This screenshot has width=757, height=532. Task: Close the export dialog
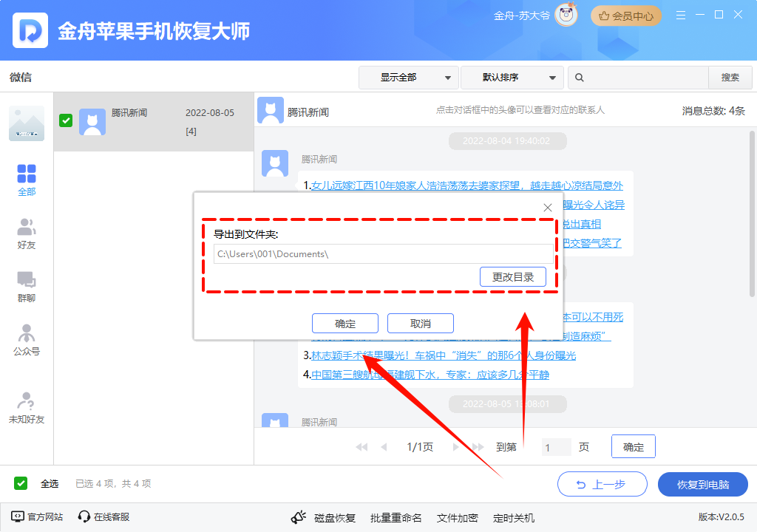tap(548, 208)
